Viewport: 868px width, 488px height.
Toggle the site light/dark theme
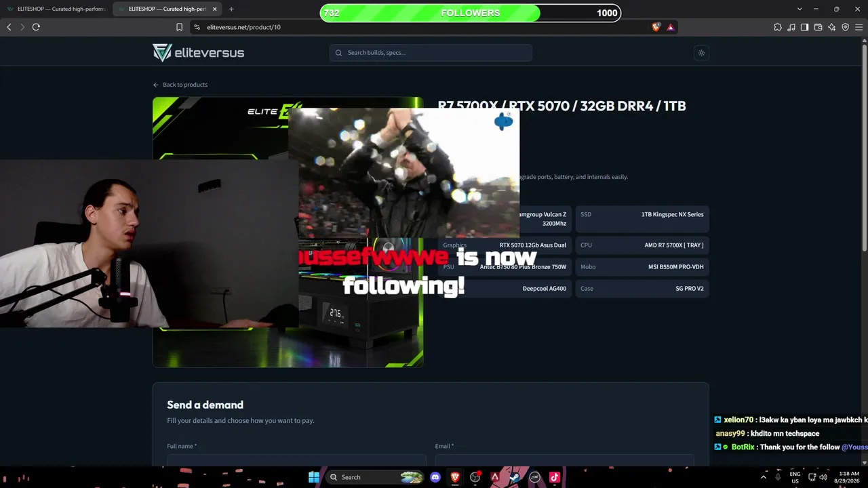click(702, 53)
